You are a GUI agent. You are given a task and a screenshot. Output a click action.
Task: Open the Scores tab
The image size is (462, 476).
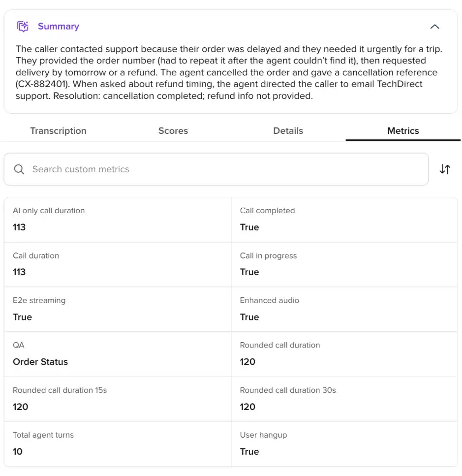[x=173, y=131]
